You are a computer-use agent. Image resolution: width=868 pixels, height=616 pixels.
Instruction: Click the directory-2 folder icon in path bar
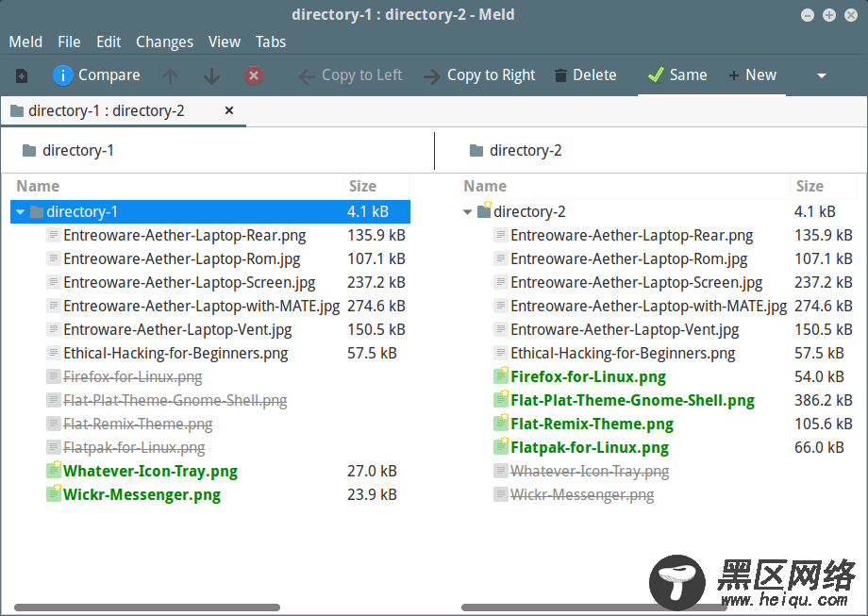[476, 150]
